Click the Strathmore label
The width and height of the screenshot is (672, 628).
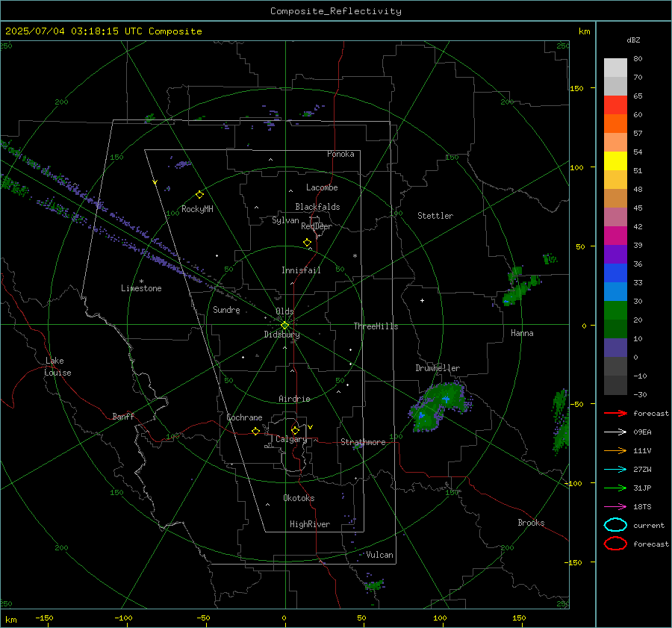click(x=363, y=442)
